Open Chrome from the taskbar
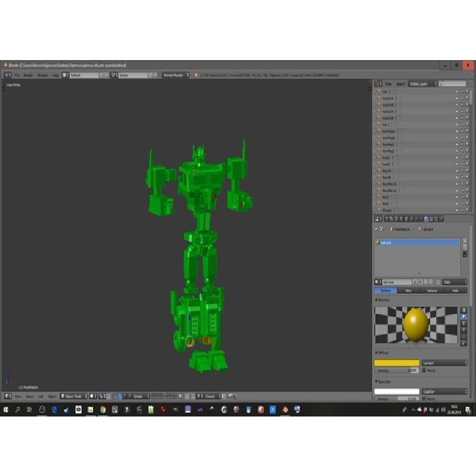 tap(102, 410)
